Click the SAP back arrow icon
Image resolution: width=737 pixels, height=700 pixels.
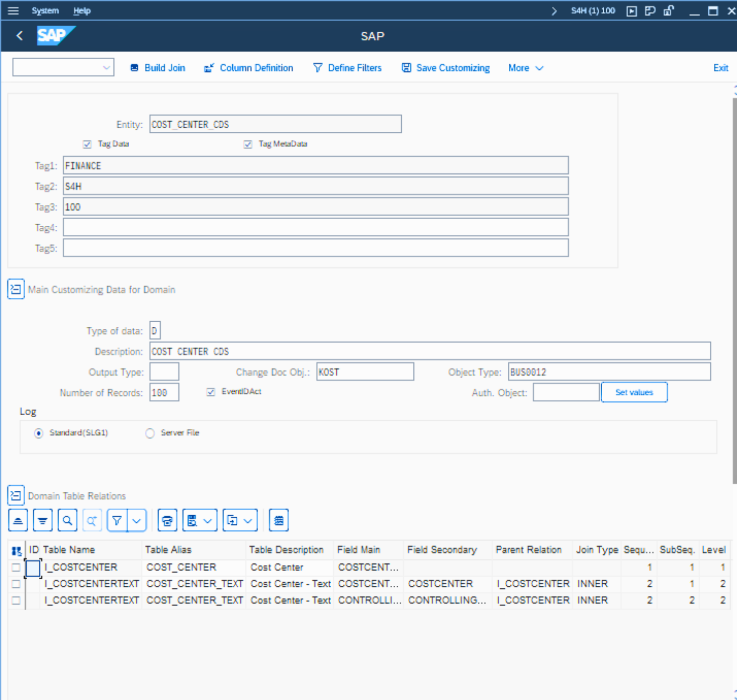(x=20, y=36)
